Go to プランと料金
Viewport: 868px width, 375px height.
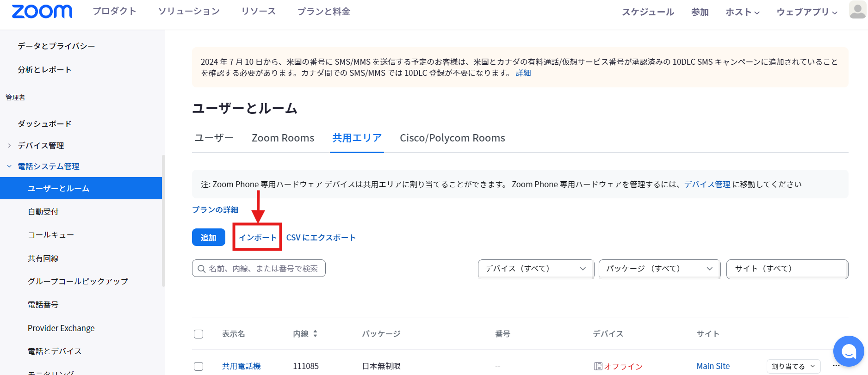[323, 11]
